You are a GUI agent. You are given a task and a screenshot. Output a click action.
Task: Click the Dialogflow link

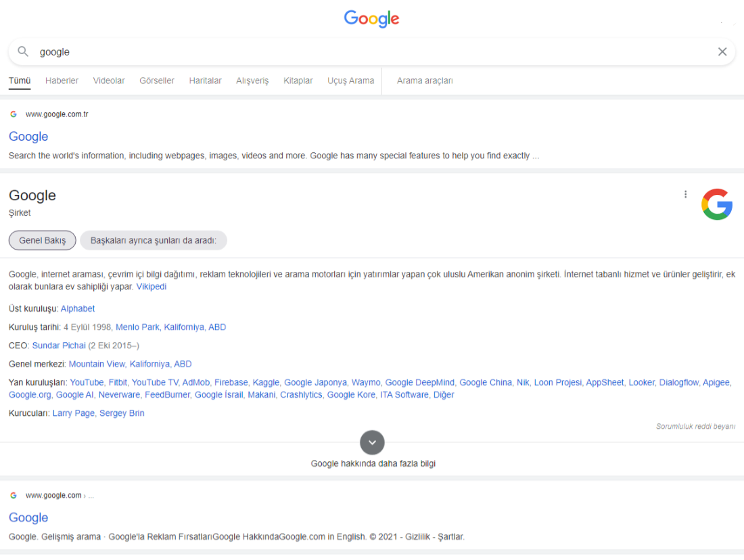679,383
